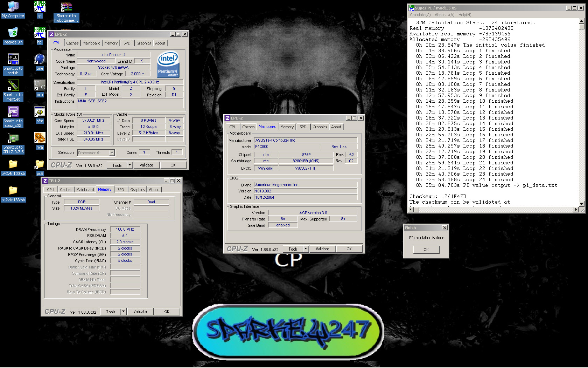
Task: Click OK in CPU-Z Mainboard window
Action: coord(349,249)
